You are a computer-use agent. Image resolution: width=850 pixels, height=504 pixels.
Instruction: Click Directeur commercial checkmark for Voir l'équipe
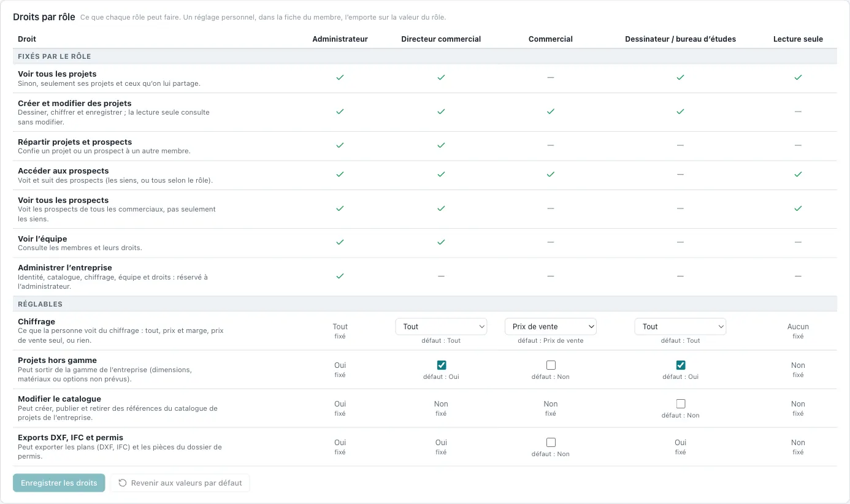pyautogui.click(x=441, y=242)
